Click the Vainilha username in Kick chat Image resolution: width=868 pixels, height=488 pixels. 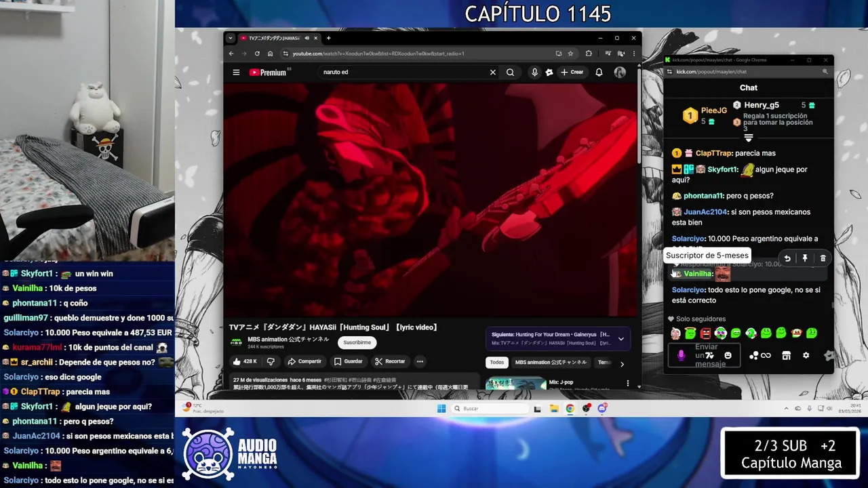697,274
